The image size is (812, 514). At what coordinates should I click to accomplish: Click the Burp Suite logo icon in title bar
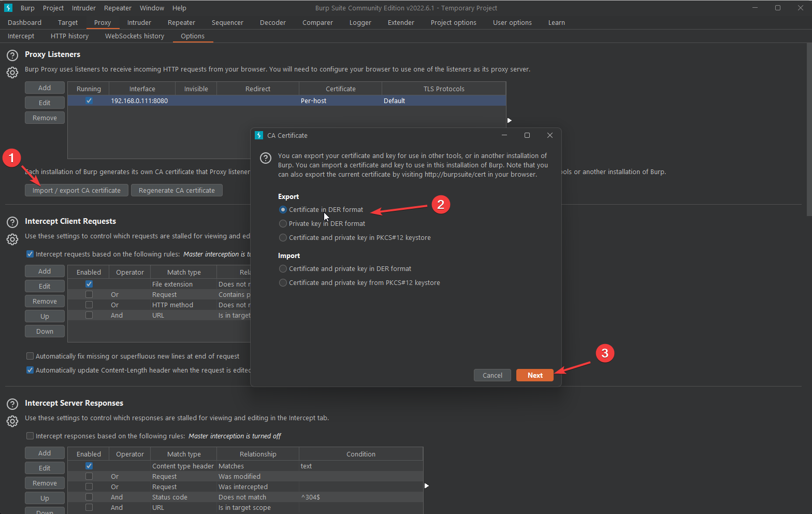(8, 8)
